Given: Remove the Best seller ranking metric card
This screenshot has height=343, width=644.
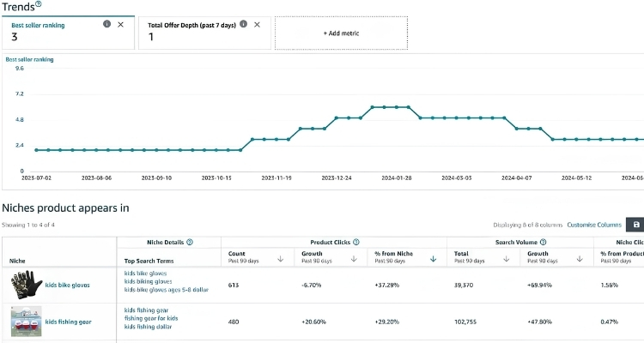Looking at the screenshot, I should (x=121, y=25).
